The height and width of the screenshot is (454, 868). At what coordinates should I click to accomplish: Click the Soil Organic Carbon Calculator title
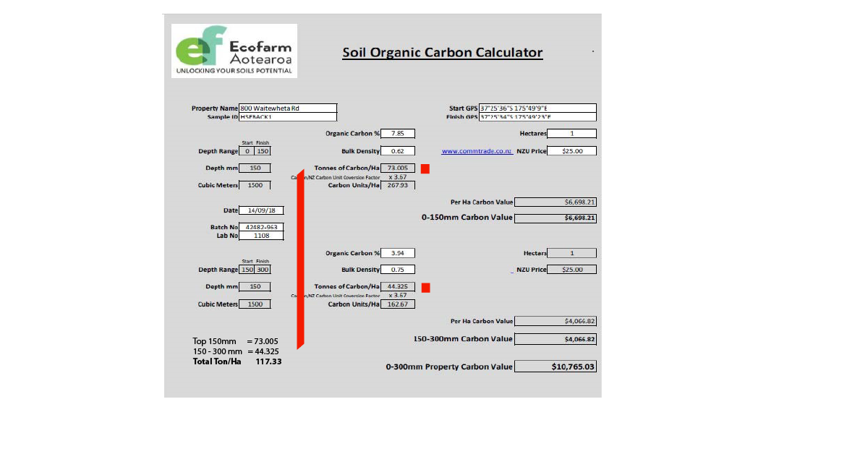coord(442,52)
